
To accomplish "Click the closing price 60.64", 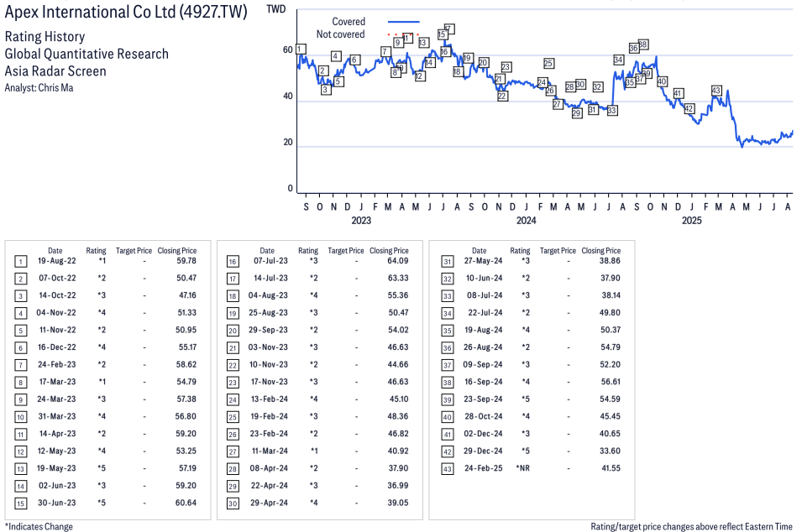I will point(186,503).
